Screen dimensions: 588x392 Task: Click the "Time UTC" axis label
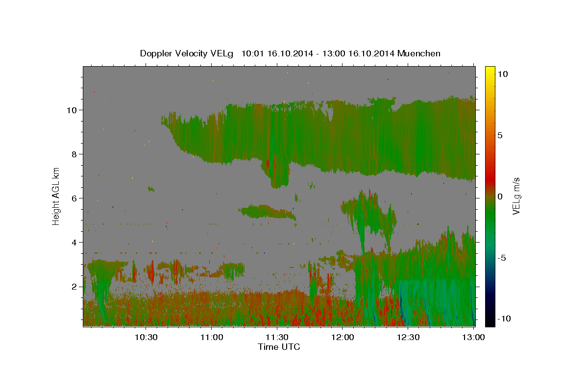point(279,347)
